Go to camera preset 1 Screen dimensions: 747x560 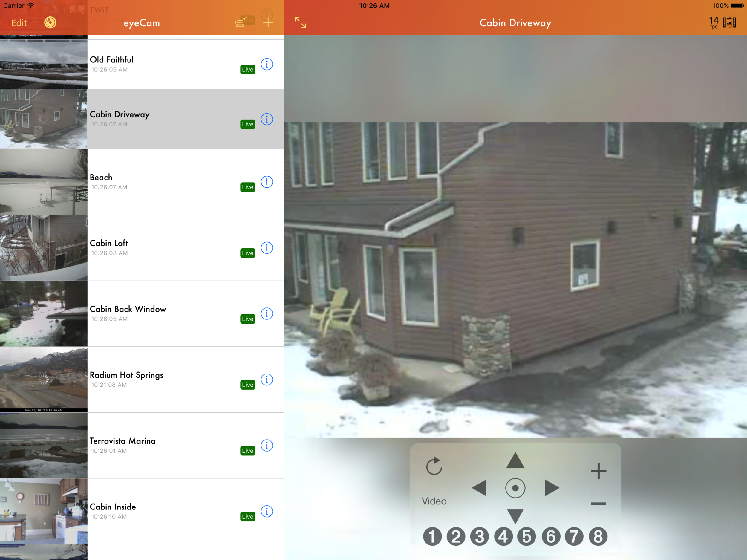(x=432, y=536)
